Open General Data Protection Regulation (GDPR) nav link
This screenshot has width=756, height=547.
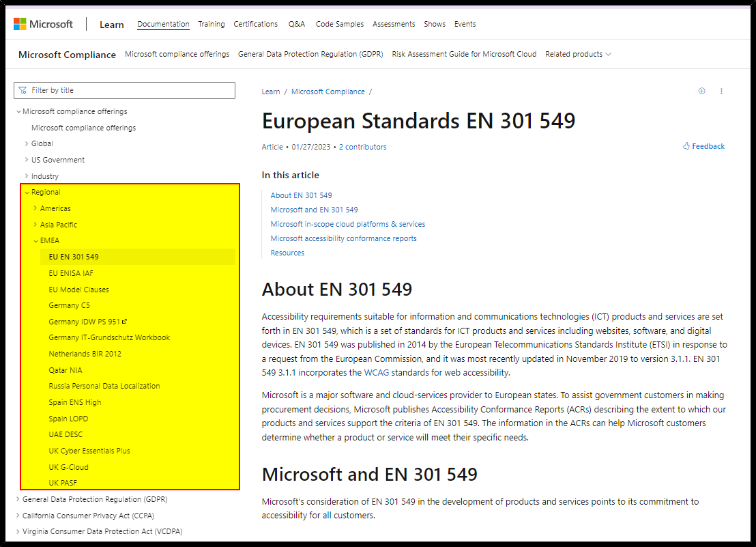tap(310, 54)
